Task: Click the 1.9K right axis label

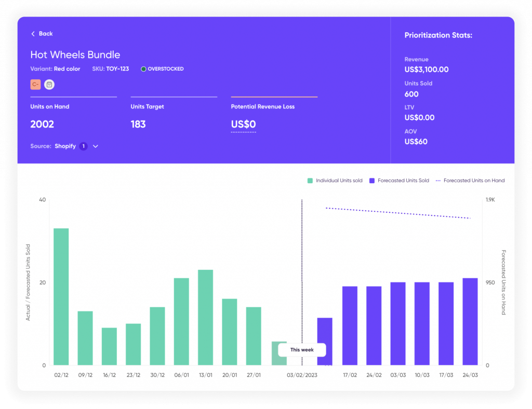Action: pos(490,200)
